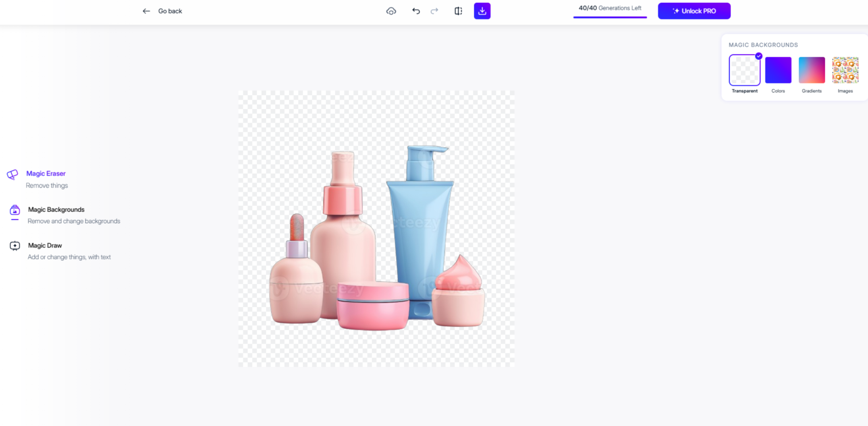
Task: Select the Magic Eraser tool icon
Action: (13, 174)
